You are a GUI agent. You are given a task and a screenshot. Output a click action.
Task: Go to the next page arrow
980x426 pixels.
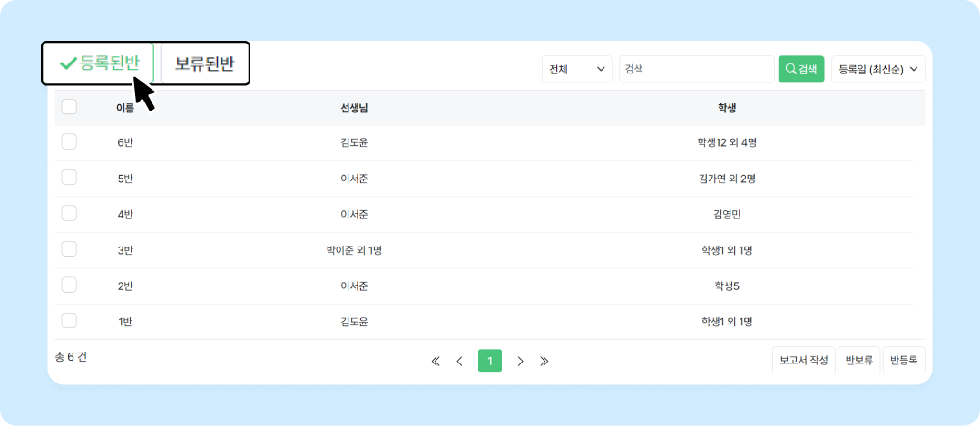click(520, 361)
